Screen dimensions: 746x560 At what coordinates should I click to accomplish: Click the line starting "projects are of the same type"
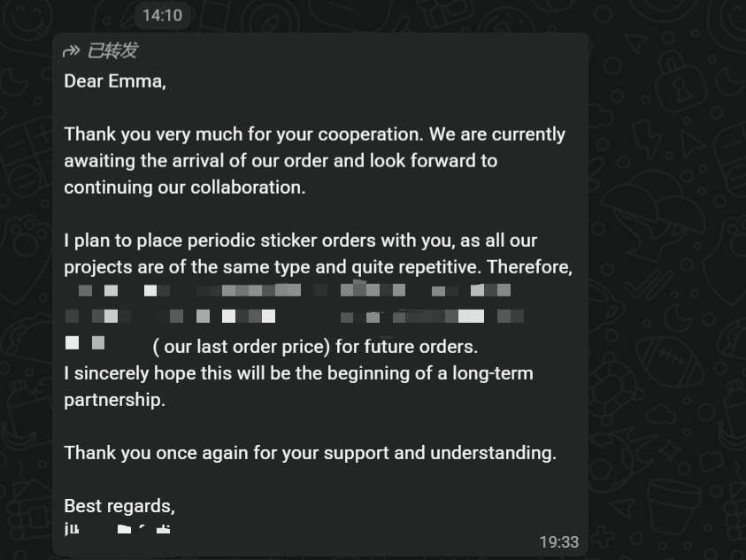[x=318, y=267]
